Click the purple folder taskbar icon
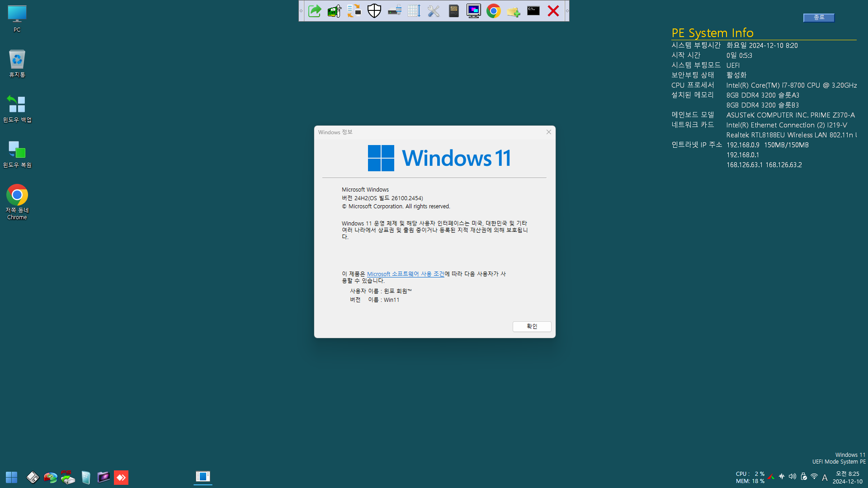The width and height of the screenshot is (868, 488). 104,477
